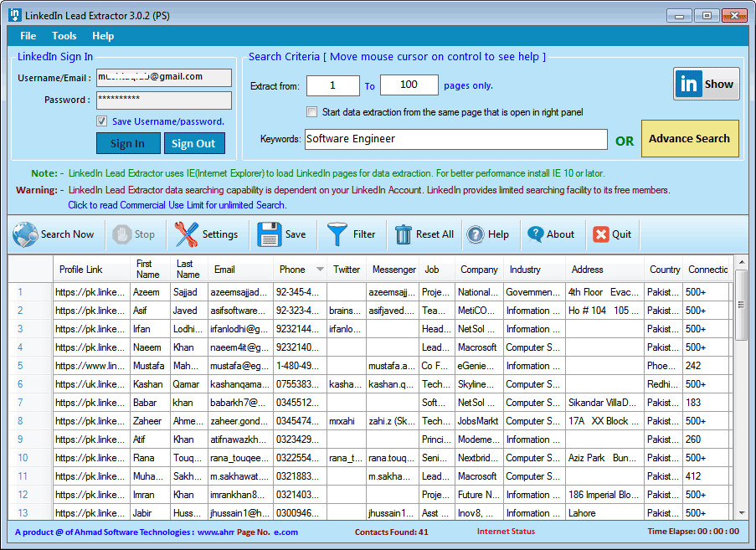The width and height of the screenshot is (756, 550).
Task: Click the red Quit X icon
Action: click(601, 234)
